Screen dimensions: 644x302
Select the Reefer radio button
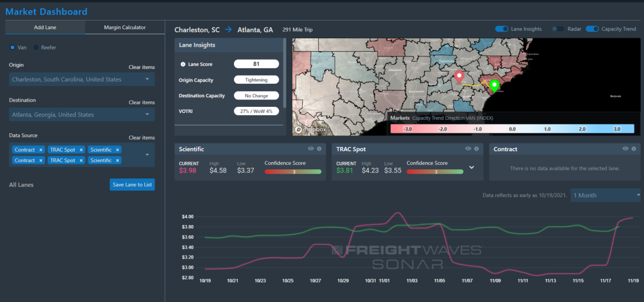click(36, 47)
